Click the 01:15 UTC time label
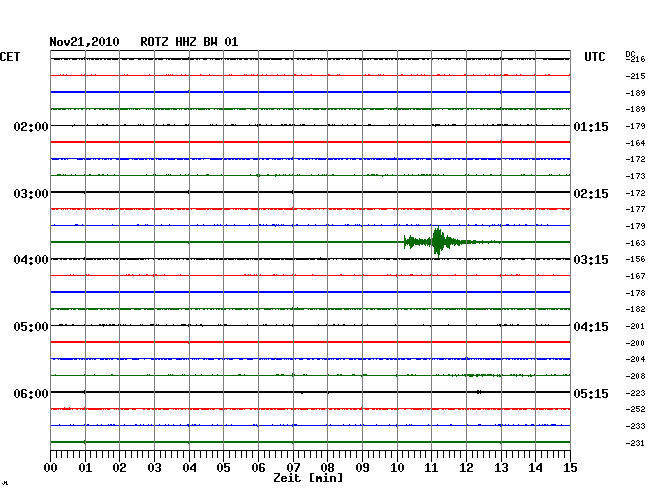Viewport: 650px width, 494px height. point(591,126)
